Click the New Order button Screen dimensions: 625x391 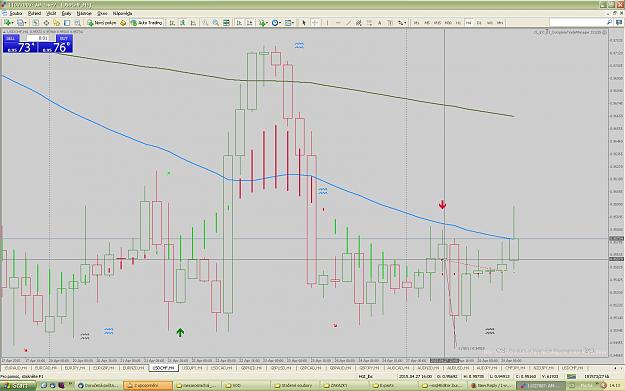click(102, 23)
